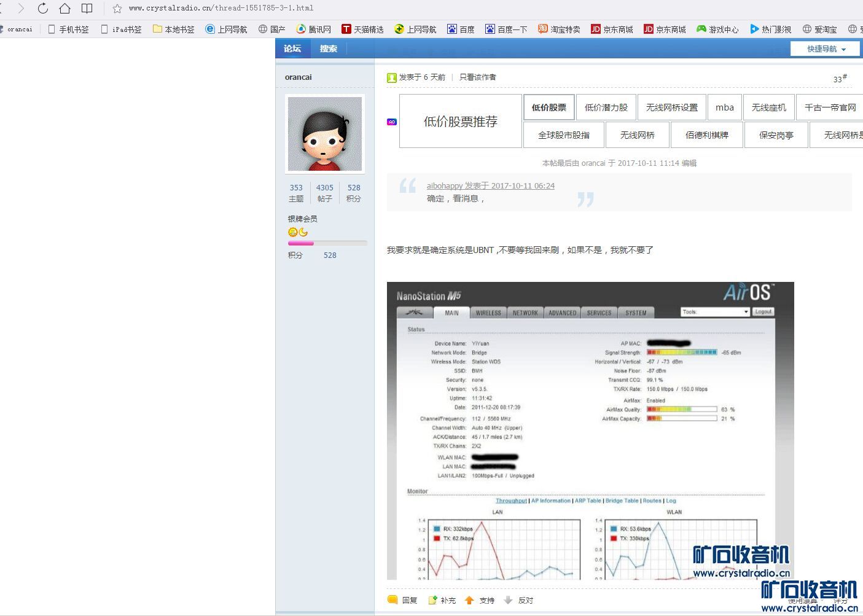Click orancai's cartoon avatar picture
Viewport: 863px width, 616px height.
click(325, 134)
